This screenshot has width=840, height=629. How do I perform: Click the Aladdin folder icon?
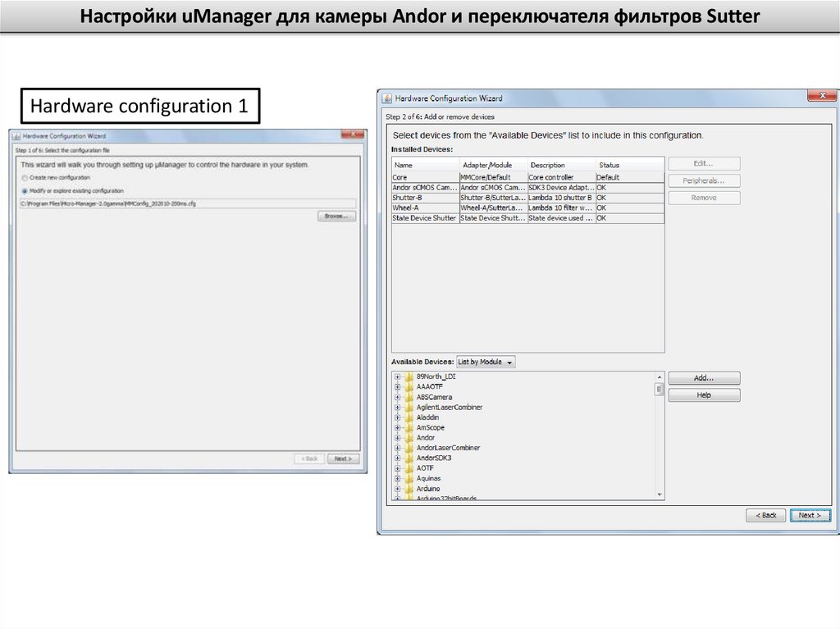[409, 417]
